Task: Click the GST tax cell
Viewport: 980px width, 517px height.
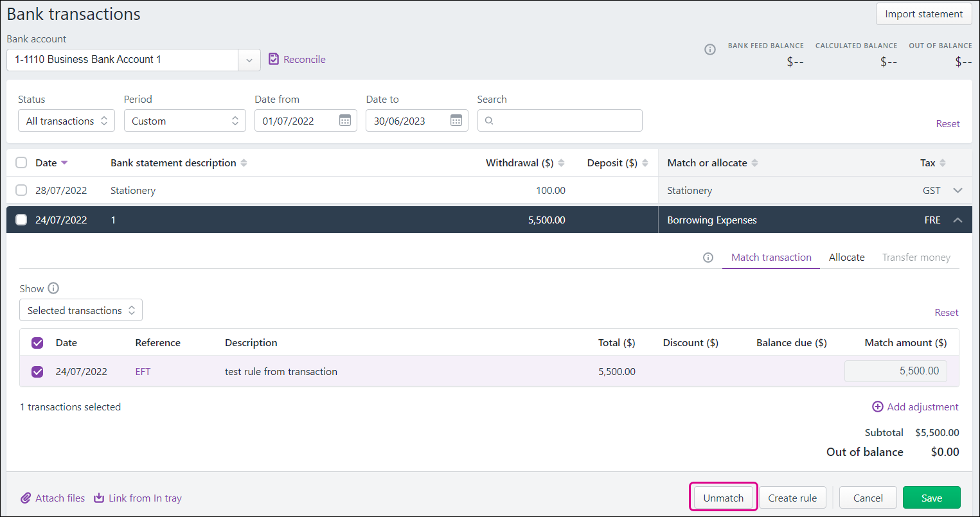Action: pyautogui.click(x=932, y=190)
